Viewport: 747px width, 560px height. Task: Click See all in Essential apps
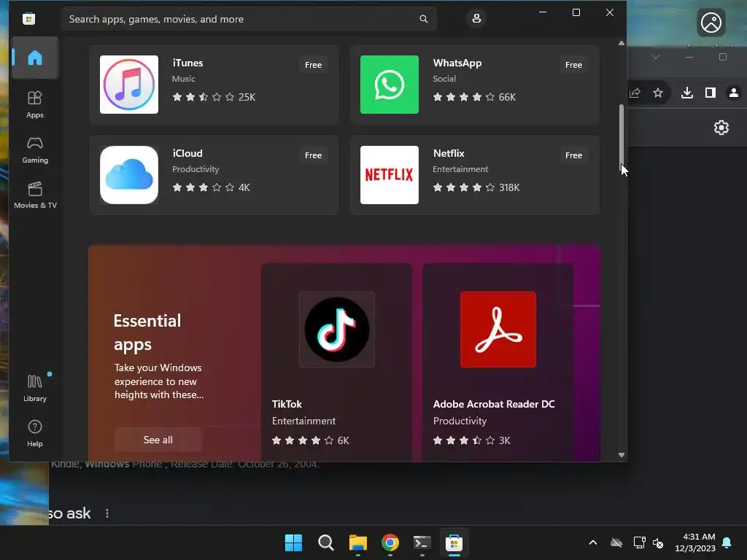158,440
